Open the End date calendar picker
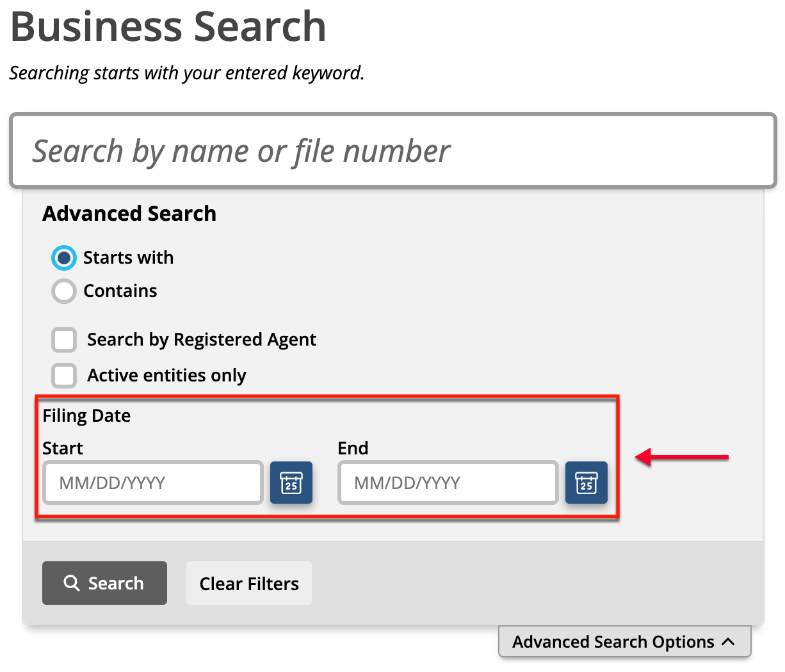 coord(587,483)
